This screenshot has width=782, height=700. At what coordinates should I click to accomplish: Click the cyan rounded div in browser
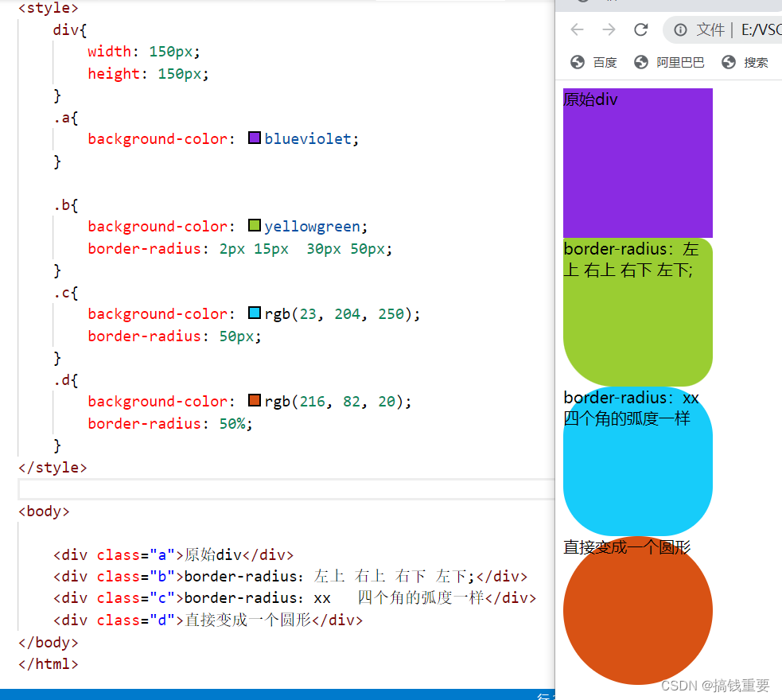tap(638, 461)
